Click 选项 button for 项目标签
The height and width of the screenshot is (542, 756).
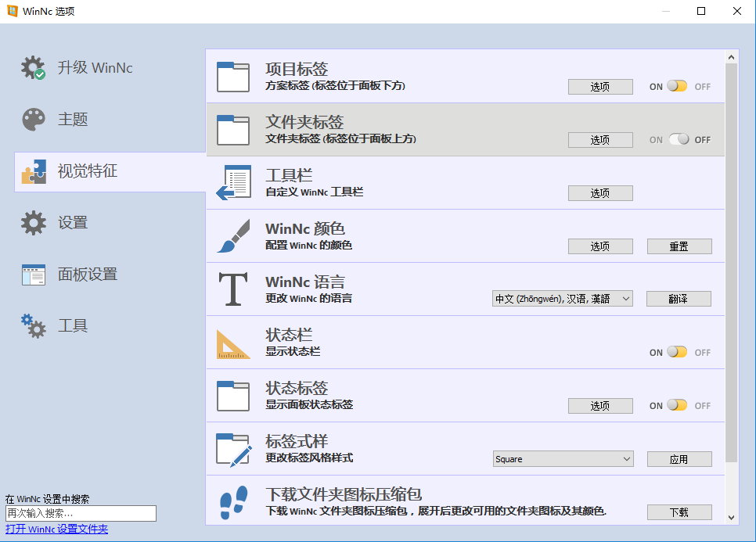pyautogui.click(x=600, y=87)
